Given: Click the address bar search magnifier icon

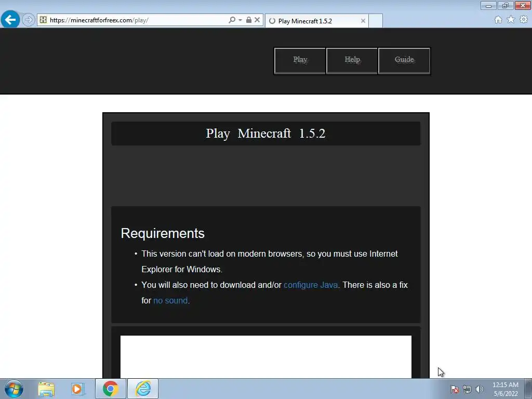Looking at the screenshot, I should [x=232, y=20].
